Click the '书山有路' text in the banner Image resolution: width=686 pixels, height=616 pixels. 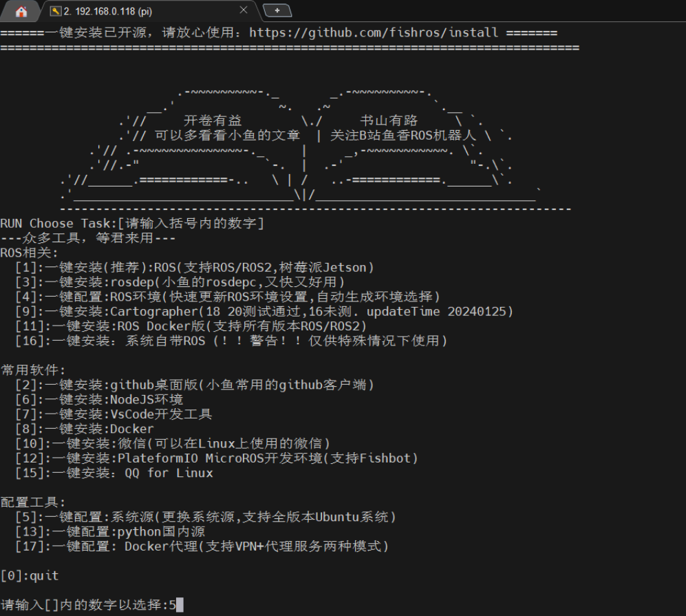click(389, 120)
